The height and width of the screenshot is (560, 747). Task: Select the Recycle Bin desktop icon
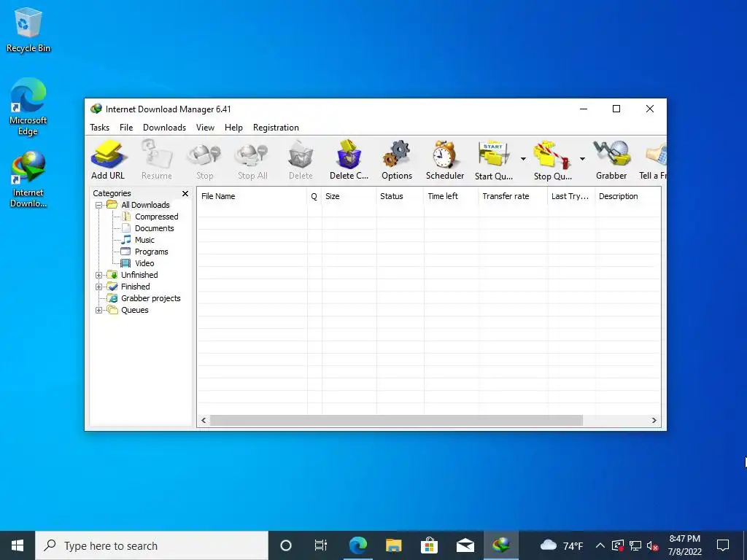pos(28,30)
